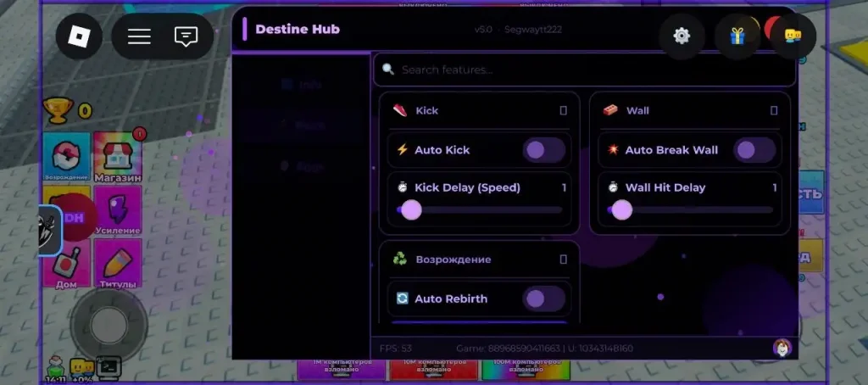Open the chat bubble icon
The height and width of the screenshot is (385, 868).
186,36
